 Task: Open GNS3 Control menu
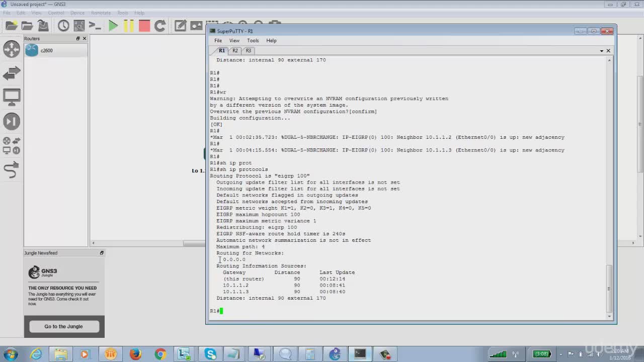56,13
